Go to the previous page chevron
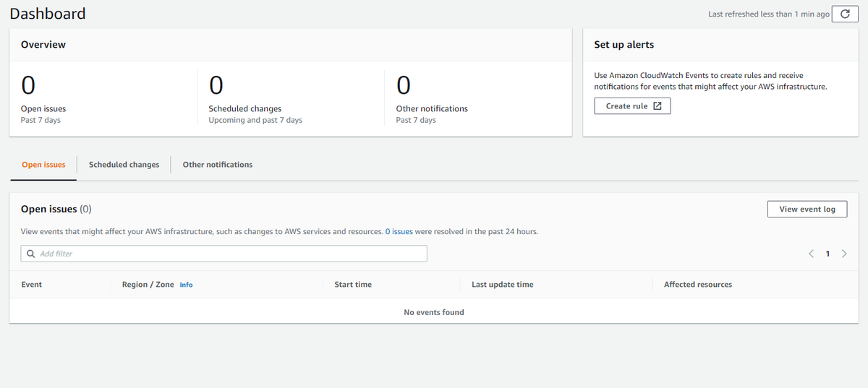 (x=811, y=254)
